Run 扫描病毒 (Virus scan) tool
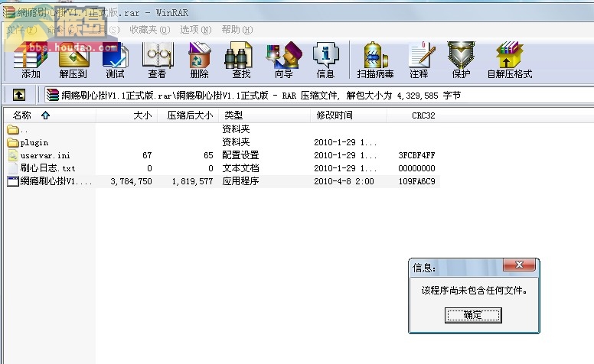Viewport: 594px width, 364px height. pyautogui.click(x=375, y=60)
